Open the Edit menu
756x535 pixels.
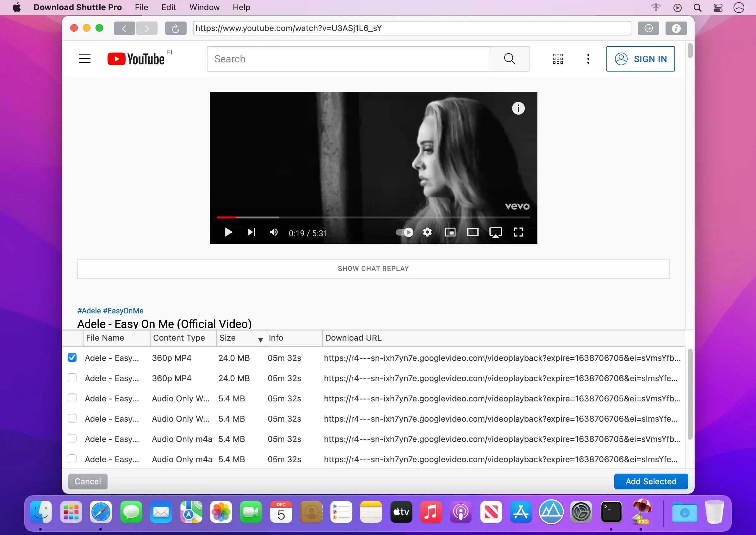click(169, 7)
